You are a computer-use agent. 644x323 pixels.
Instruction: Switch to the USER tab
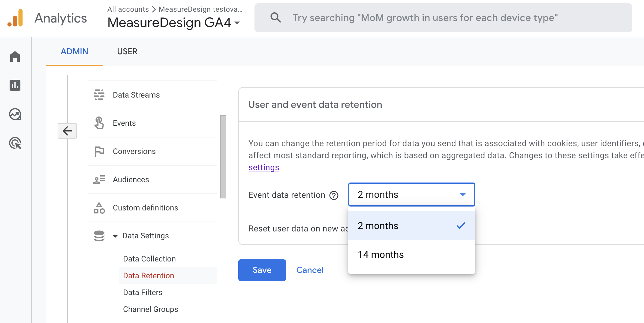(127, 52)
